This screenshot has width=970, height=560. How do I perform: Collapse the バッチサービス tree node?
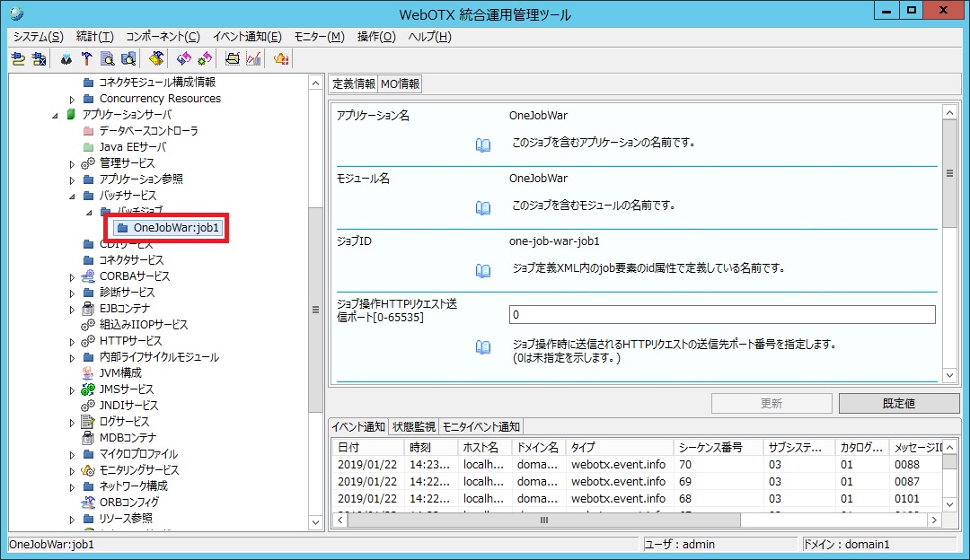pos(73,196)
